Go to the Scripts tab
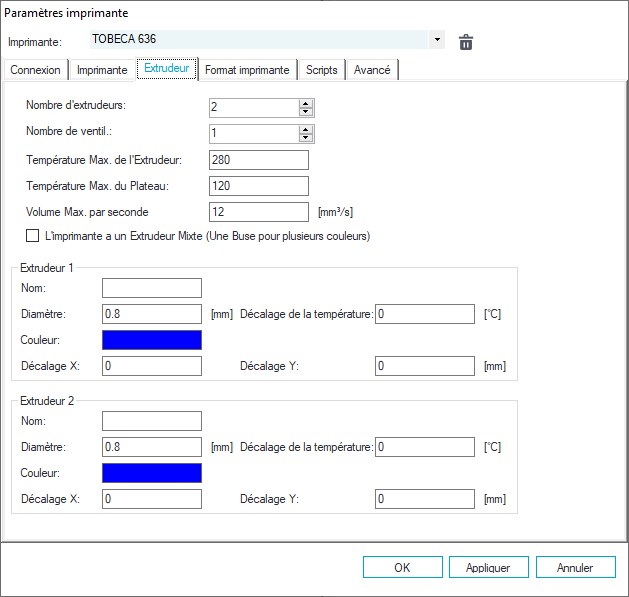Image resolution: width=629 pixels, height=597 pixels. [322, 70]
